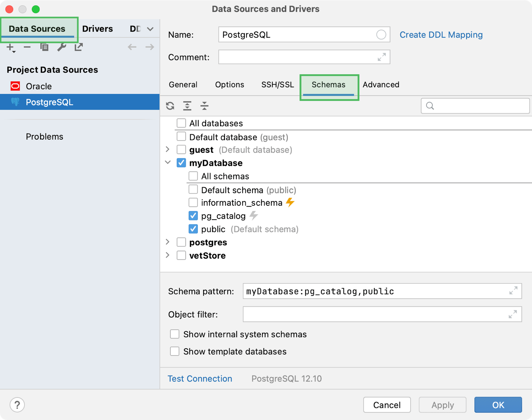Screen dimensions: 532x420
Task: Click the Duplicate data source icon
Action: point(44,47)
